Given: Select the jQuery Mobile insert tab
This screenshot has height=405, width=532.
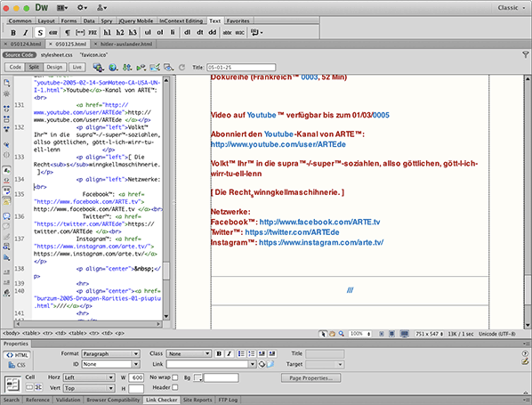Looking at the screenshot, I should 136,20.
